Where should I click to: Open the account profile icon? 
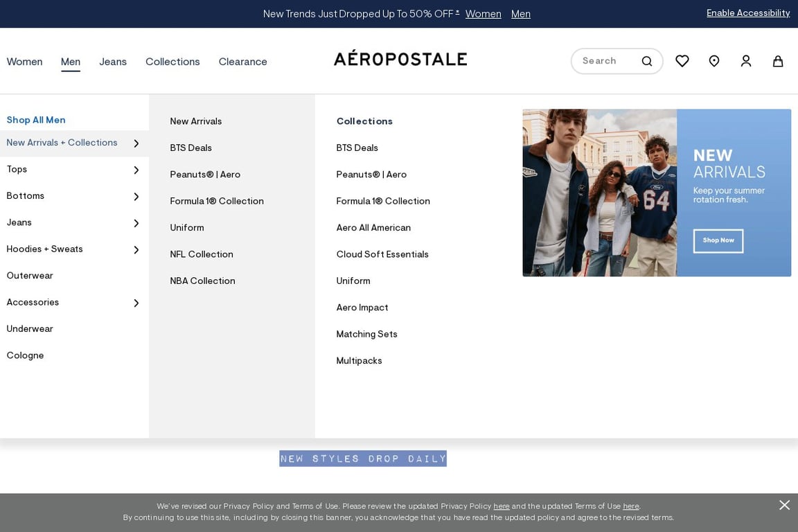[x=746, y=61]
